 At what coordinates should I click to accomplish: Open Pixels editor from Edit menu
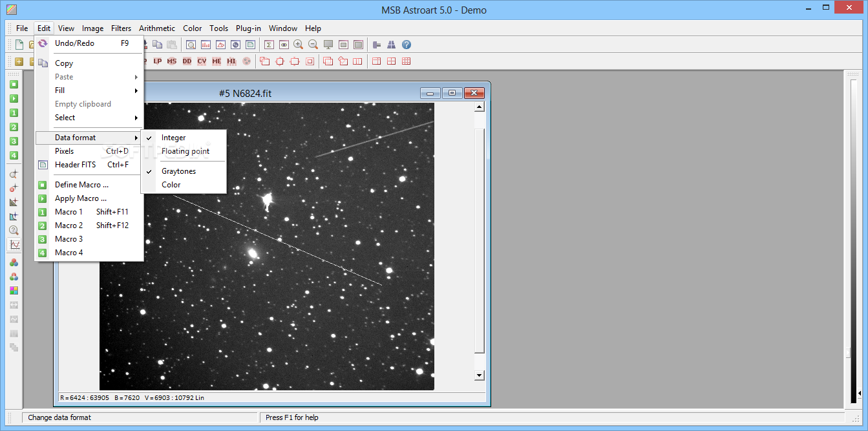[x=89, y=151]
